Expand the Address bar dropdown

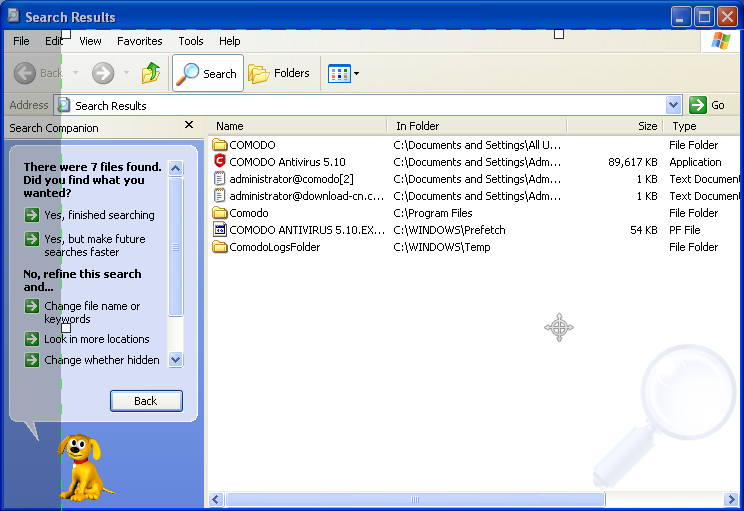[x=673, y=105]
